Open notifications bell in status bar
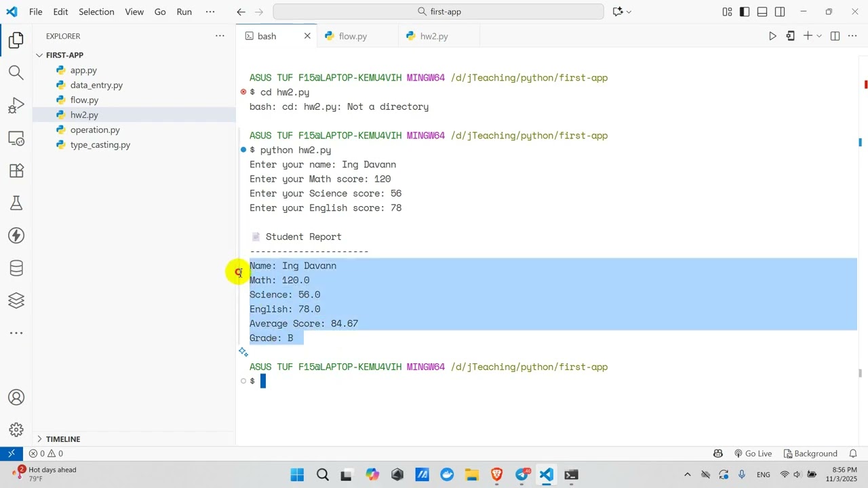Screen dimensions: 868x488 click(854, 453)
